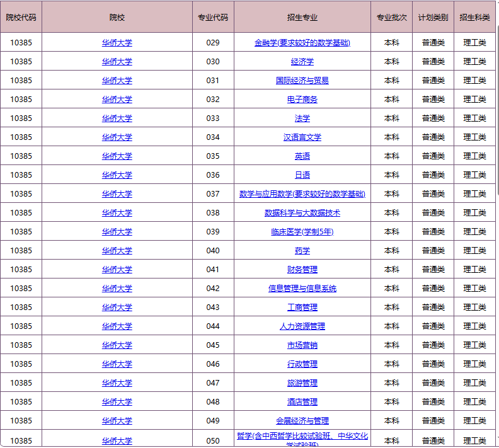
Task: Click the 院校代码 column header
Action: (x=21, y=17)
